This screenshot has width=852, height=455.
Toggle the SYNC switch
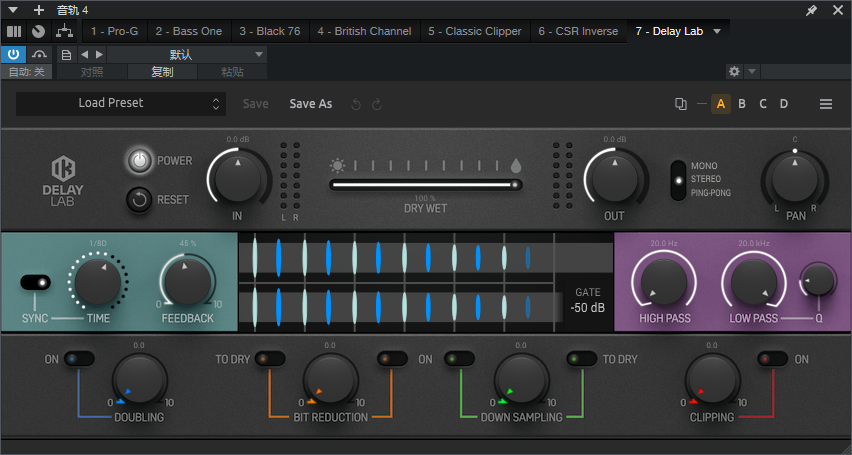click(x=36, y=283)
